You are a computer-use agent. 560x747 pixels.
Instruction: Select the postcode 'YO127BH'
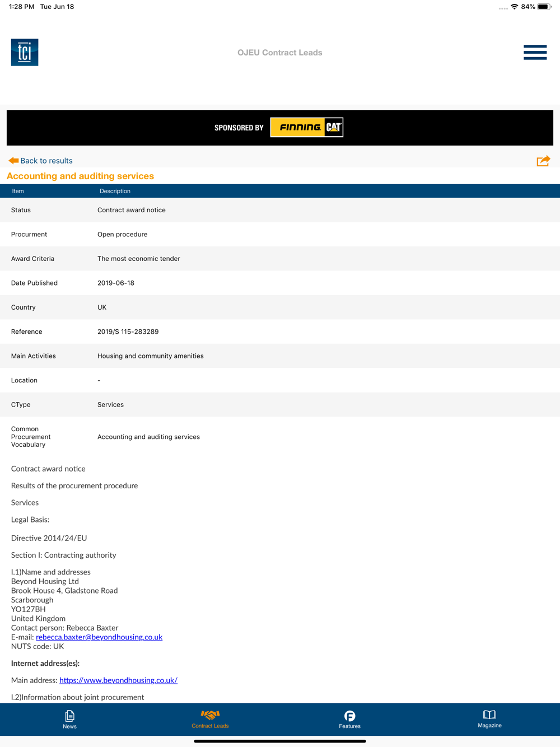[x=29, y=609]
